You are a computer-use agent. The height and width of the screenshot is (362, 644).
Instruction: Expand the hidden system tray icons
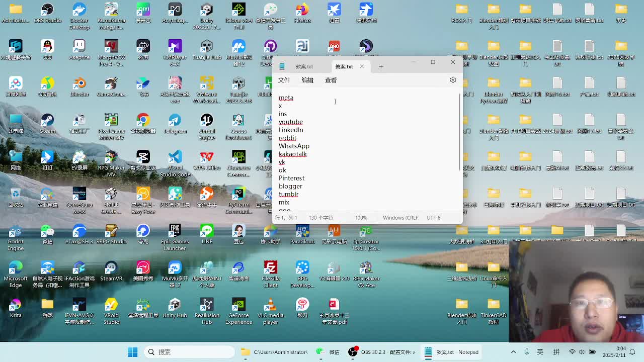click(513, 352)
